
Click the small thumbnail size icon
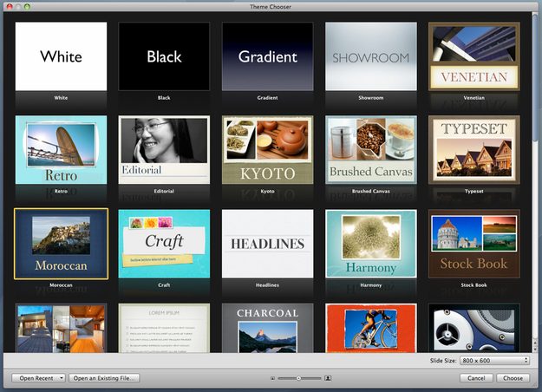(272, 378)
